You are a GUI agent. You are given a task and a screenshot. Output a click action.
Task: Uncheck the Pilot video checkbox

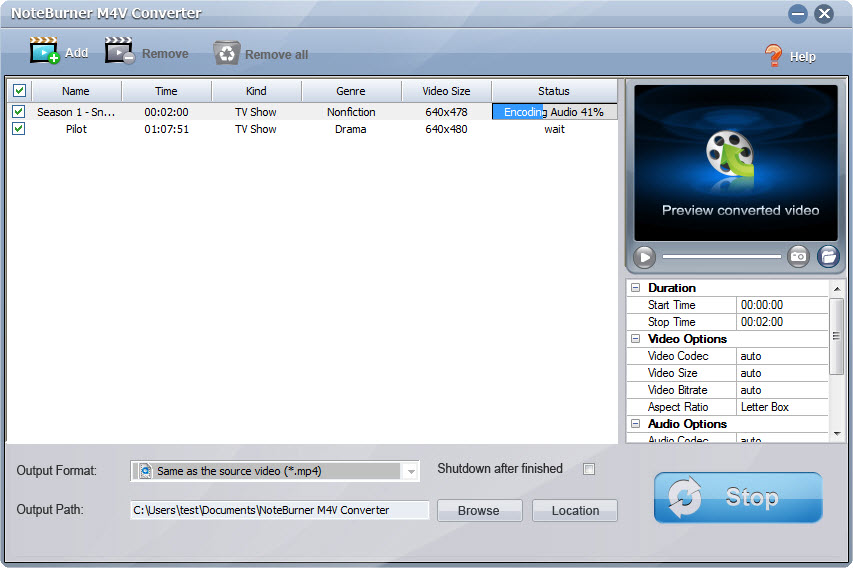(18, 128)
